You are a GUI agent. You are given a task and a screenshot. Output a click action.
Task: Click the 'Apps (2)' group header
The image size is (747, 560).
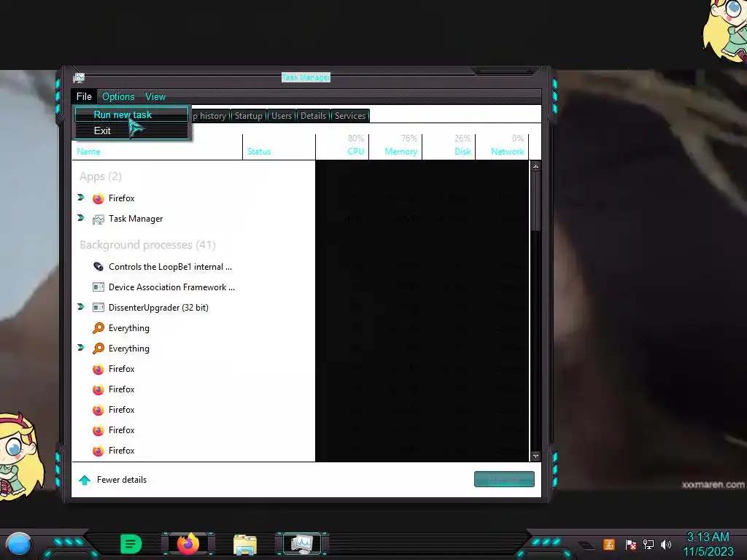click(x=101, y=176)
